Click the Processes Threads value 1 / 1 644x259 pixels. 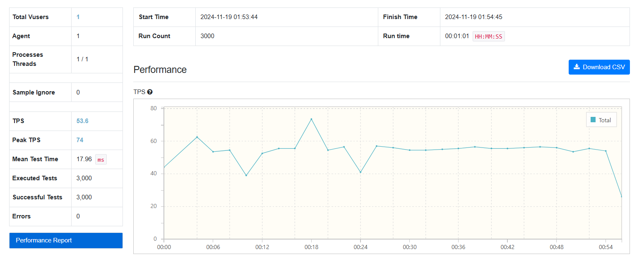point(82,59)
